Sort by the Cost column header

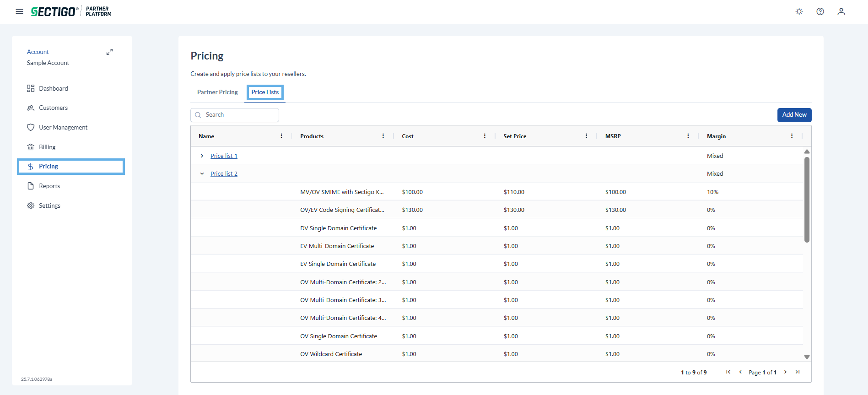408,136
